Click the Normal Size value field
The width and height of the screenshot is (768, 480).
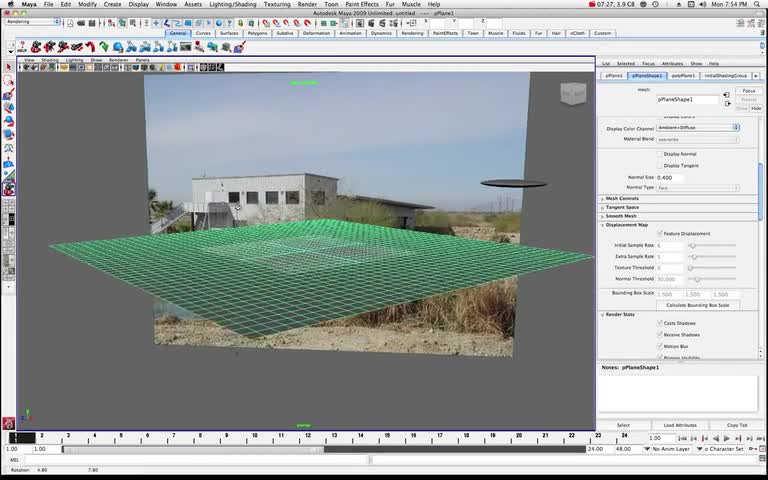coord(670,177)
